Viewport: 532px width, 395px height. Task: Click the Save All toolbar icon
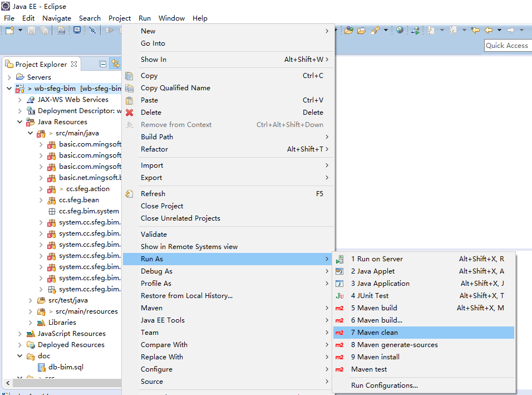(44, 31)
